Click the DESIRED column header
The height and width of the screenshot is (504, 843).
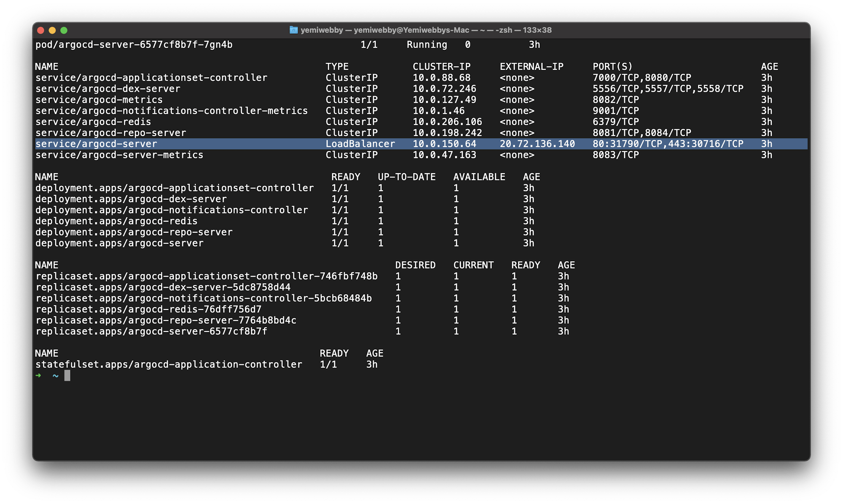coord(415,265)
